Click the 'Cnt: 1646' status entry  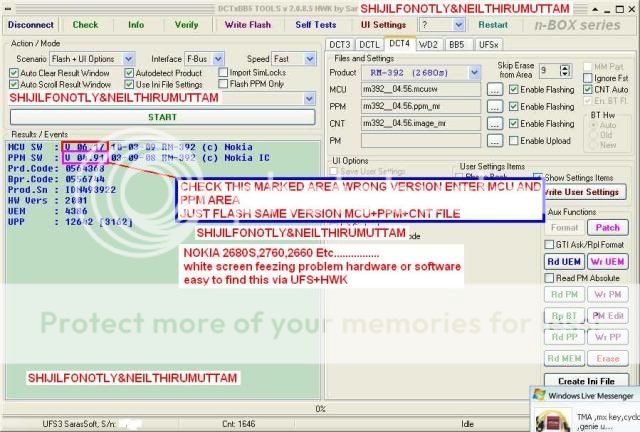point(239,424)
